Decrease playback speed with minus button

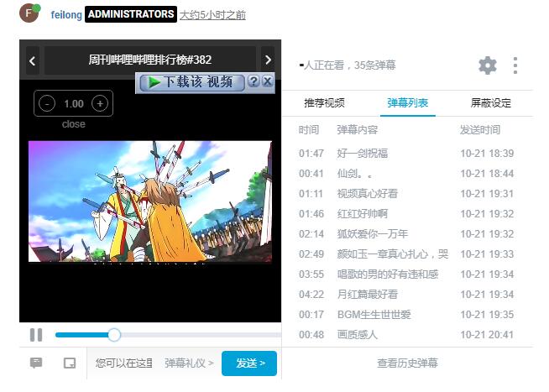click(x=48, y=103)
